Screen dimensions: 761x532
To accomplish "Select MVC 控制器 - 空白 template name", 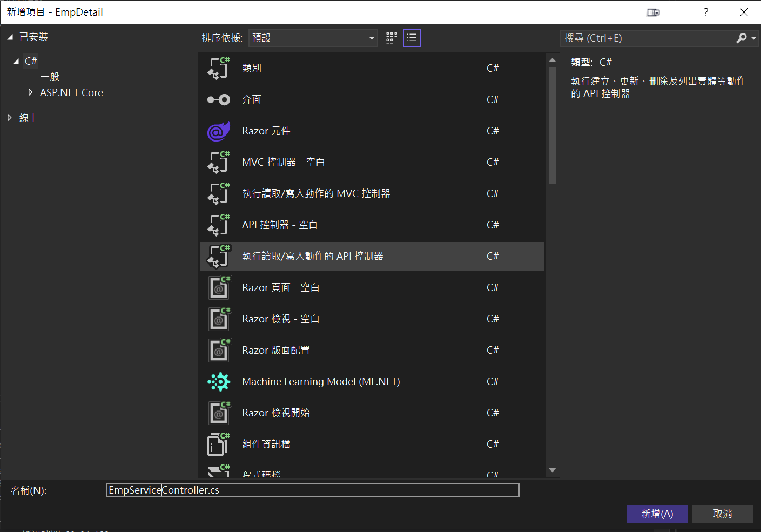I will point(284,162).
